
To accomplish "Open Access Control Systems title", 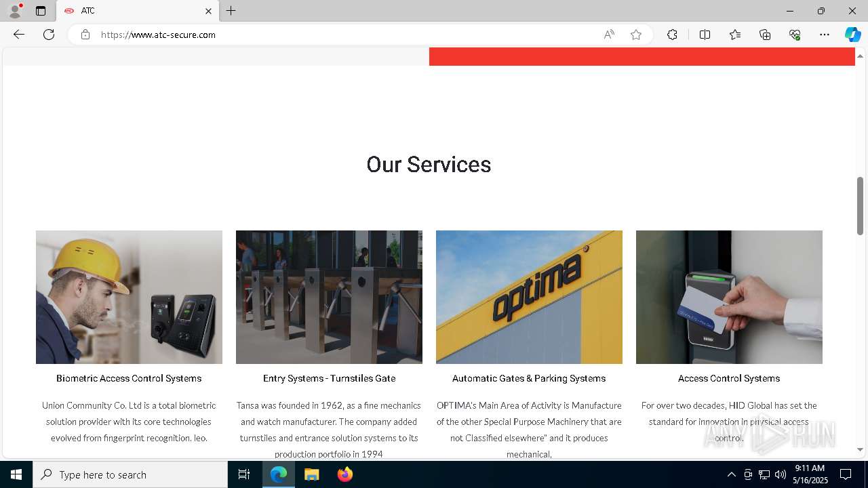I will 729,378.
